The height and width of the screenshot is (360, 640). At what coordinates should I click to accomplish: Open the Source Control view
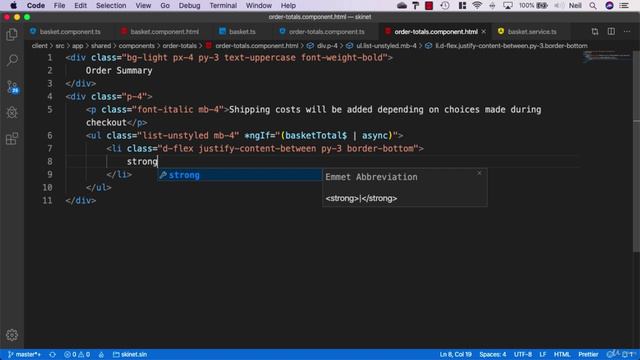12,87
